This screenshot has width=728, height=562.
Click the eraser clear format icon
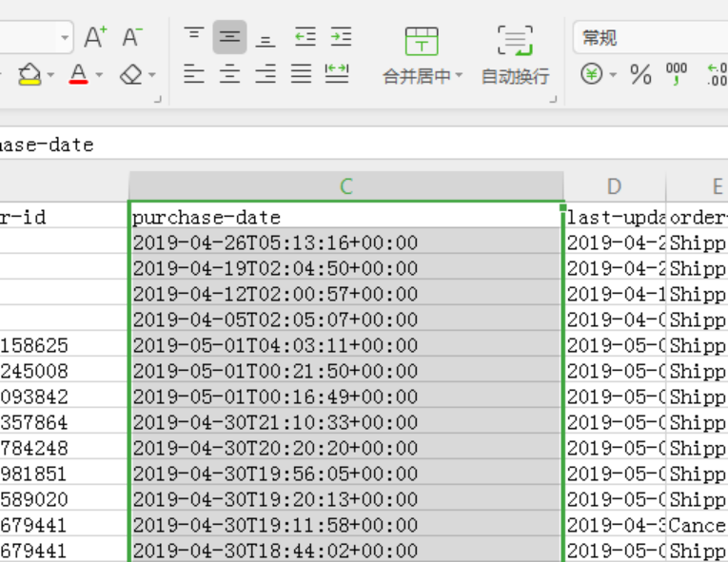point(131,74)
